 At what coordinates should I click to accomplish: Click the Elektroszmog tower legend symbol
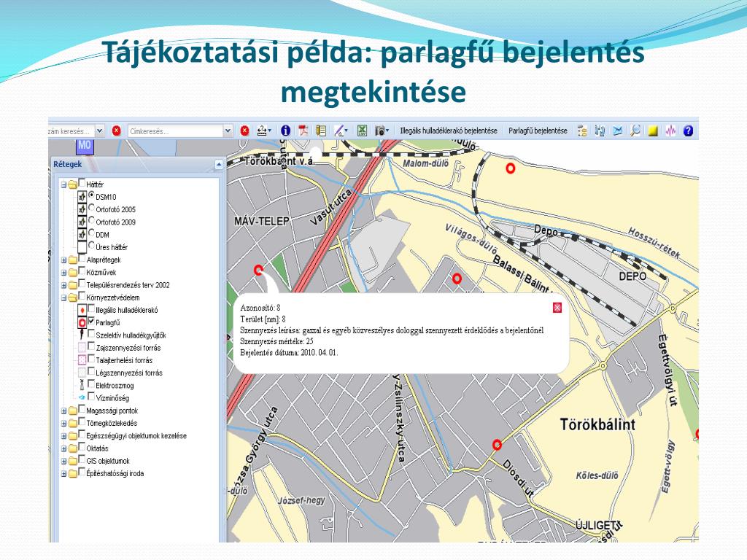(x=82, y=385)
